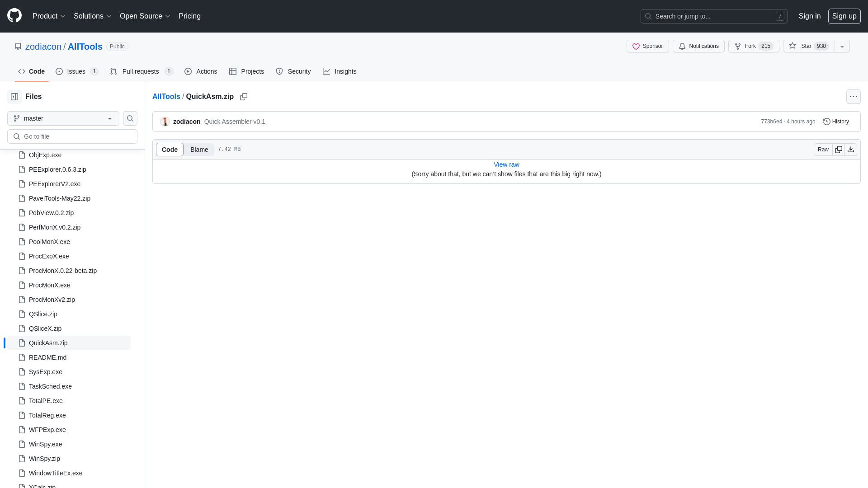
Task: Select TotalReg.exe in file tree
Action: [69, 415]
